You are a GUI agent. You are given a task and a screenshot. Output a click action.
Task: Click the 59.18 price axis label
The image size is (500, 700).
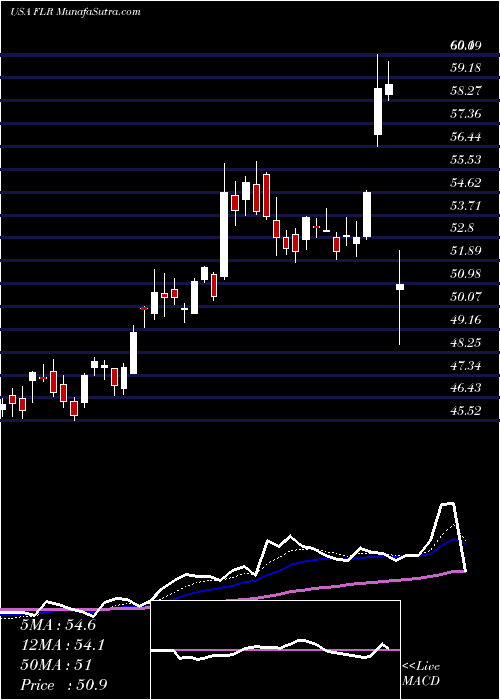point(466,68)
